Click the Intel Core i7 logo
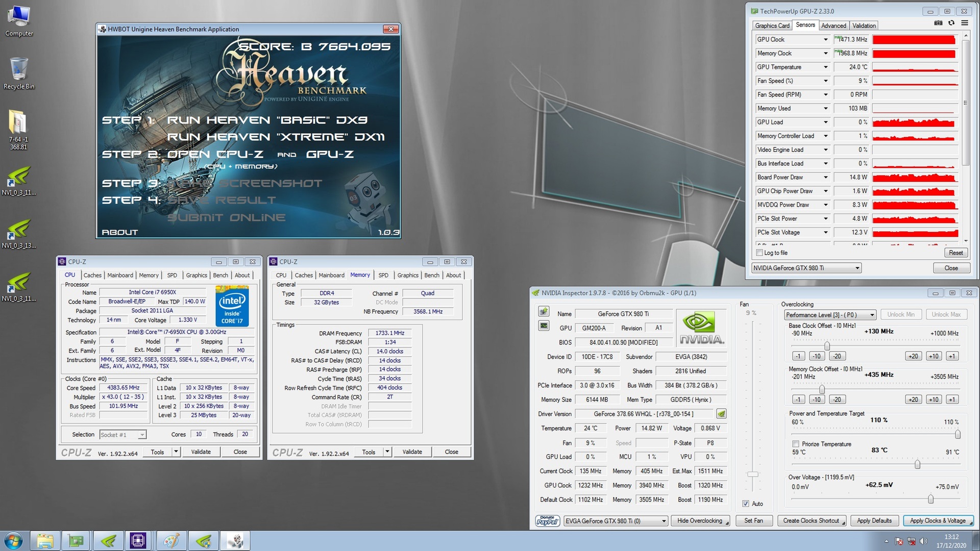This screenshot has width=980, height=551. pos(232,306)
